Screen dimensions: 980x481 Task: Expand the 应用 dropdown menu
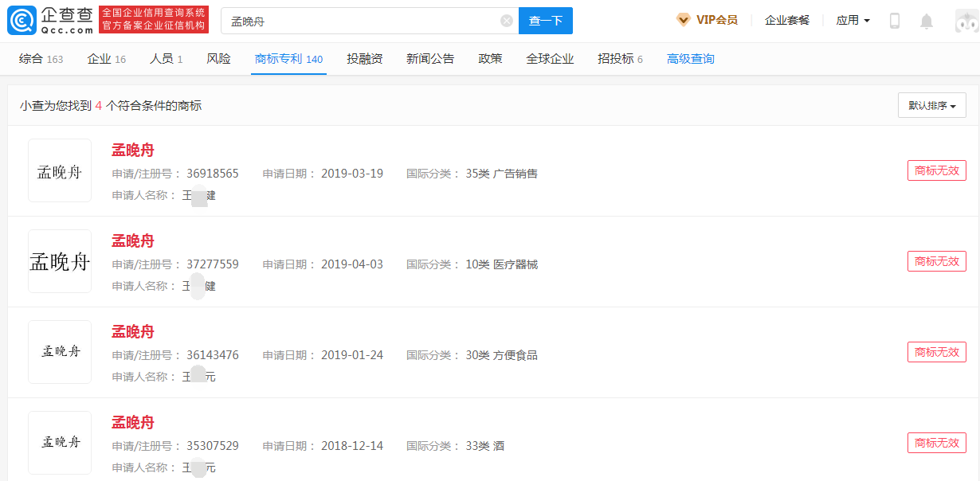[852, 20]
